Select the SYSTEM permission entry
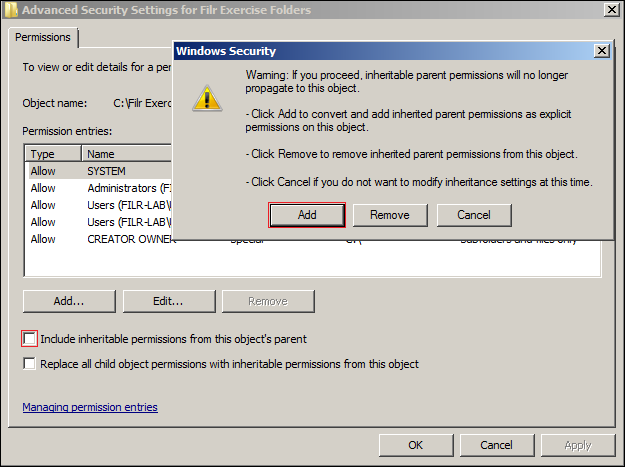This screenshot has height=467, width=625. pyautogui.click(x=106, y=171)
